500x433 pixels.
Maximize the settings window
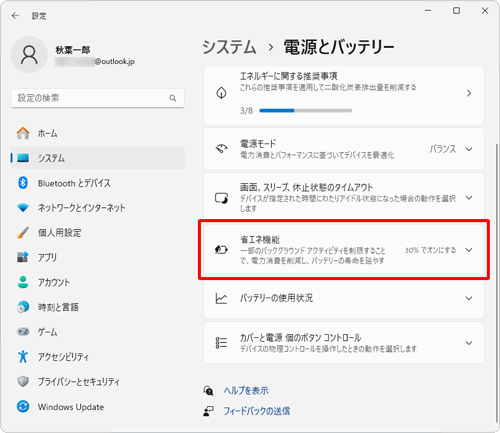(456, 11)
